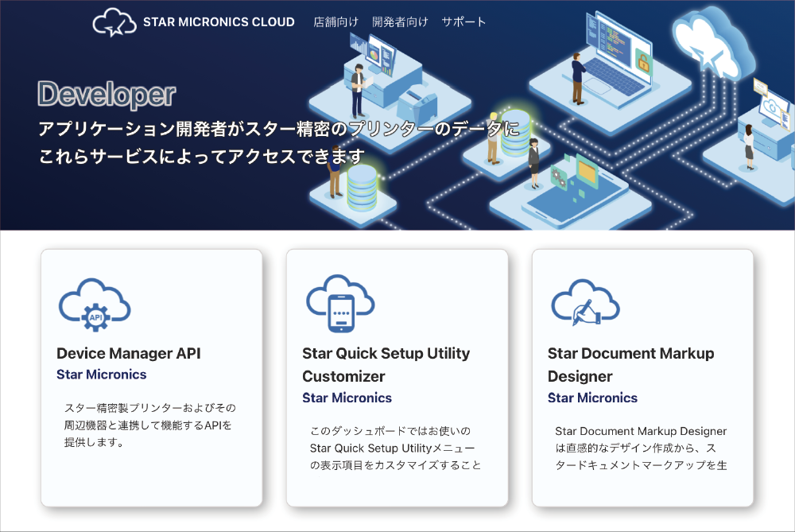The height and width of the screenshot is (532, 795).
Task: Click the これらサービスによって hero text line
Action: pyautogui.click(x=202, y=156)
